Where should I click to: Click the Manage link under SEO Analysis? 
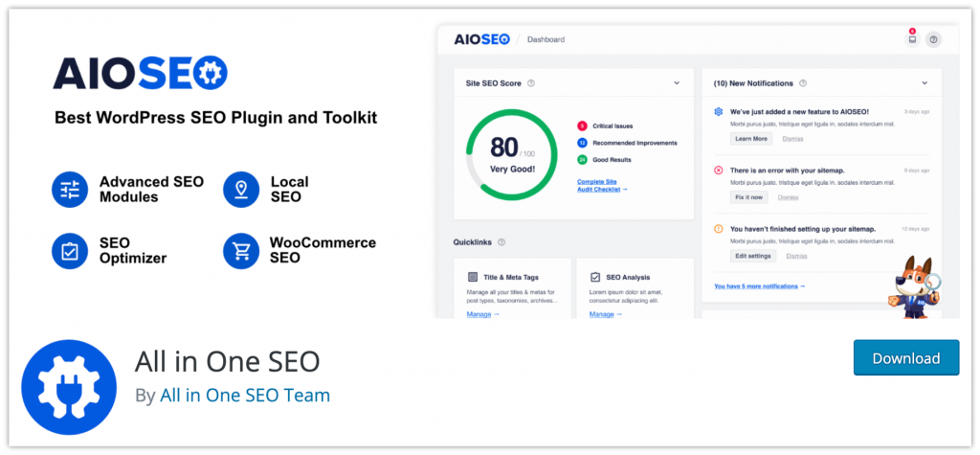(606, 314)
